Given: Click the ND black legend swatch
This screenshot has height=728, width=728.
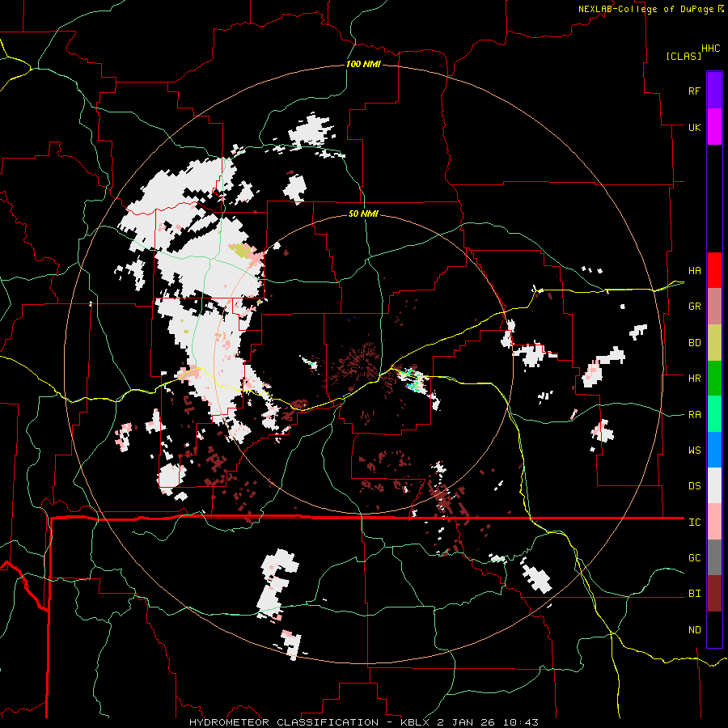Looking at the screenshot, I should coord(714,629).
